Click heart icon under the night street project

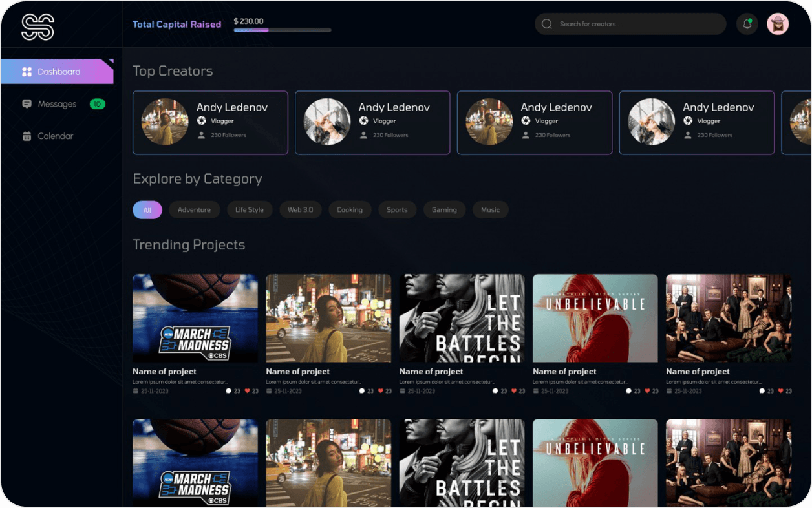click(380, 391)
